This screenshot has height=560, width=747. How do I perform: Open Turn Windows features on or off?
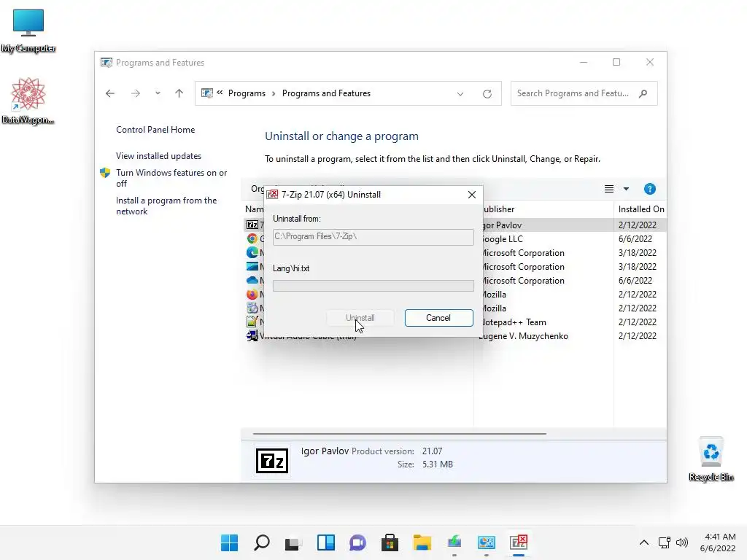point(171,178)
